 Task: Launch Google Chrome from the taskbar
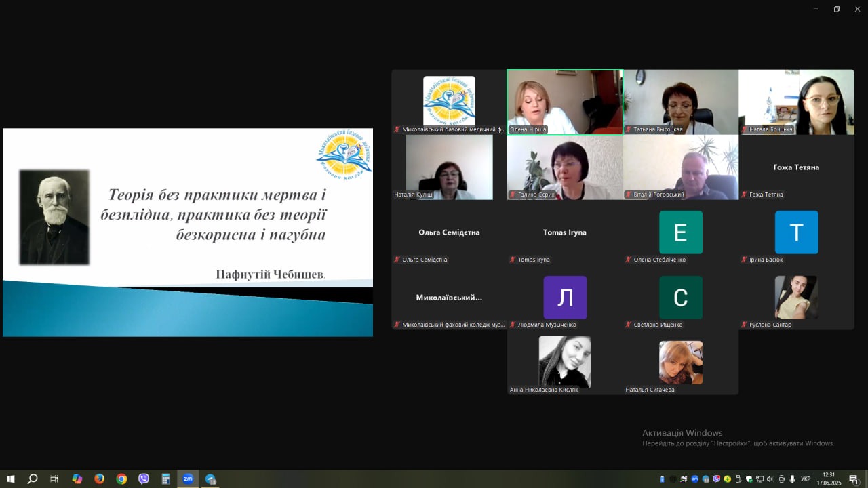coord(121,479)
